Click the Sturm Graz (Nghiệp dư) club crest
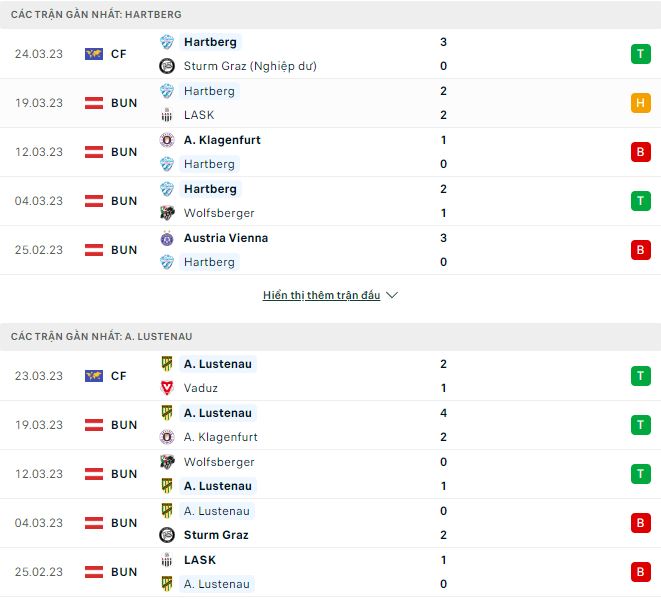 tap(167, 66)
